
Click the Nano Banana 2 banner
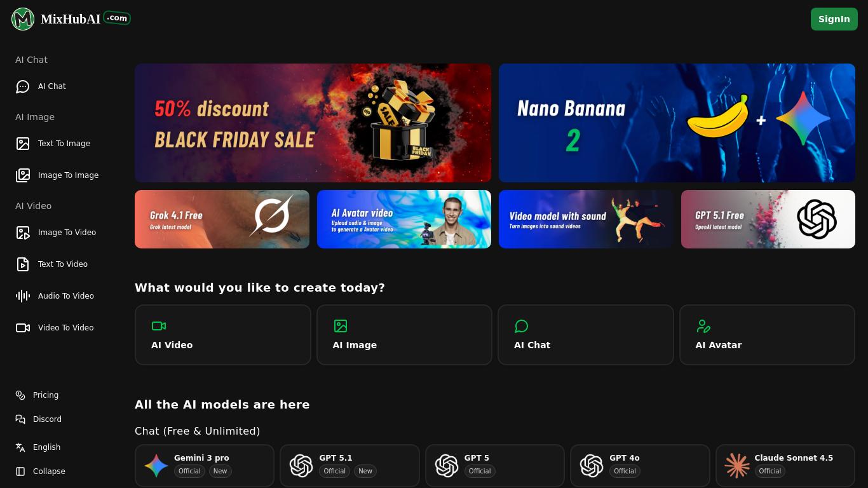coord(677,123)
